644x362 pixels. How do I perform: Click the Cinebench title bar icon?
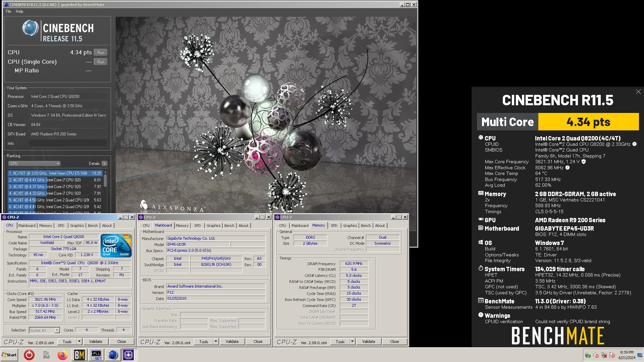pyautogui.click(x=6, y=5)
